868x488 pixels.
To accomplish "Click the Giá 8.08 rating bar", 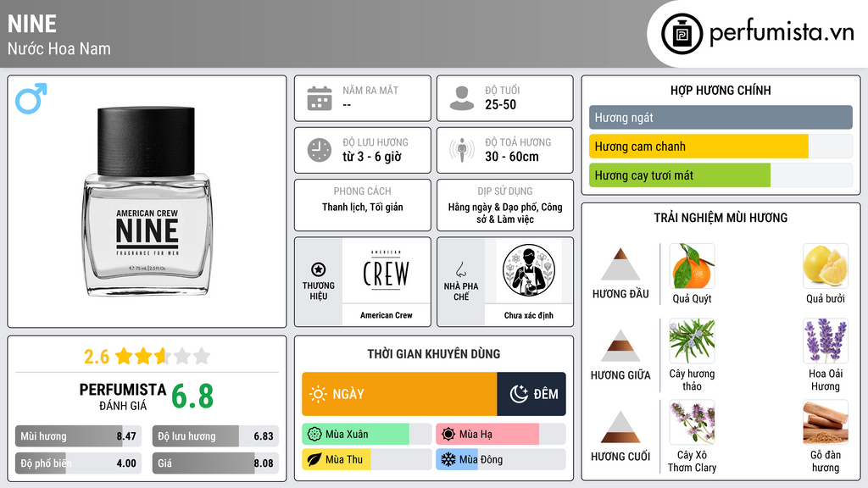I will click(215, 463).
